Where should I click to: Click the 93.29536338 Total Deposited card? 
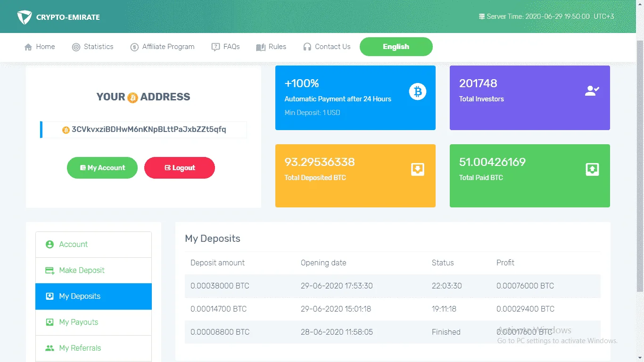pos(355,176)
